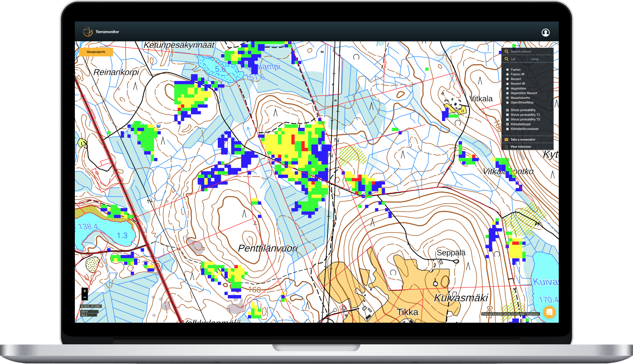The height and width of the screenshot is (364, 633).
Task: Focus the Long coordinate field
Action: [x=540, y=59]
